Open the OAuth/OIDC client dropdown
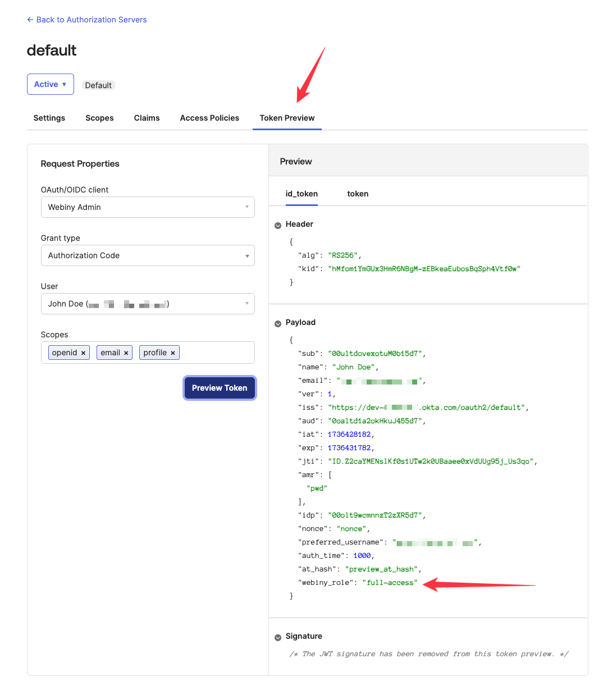This screenshot has height=700, width=612. tap(148, 207)
